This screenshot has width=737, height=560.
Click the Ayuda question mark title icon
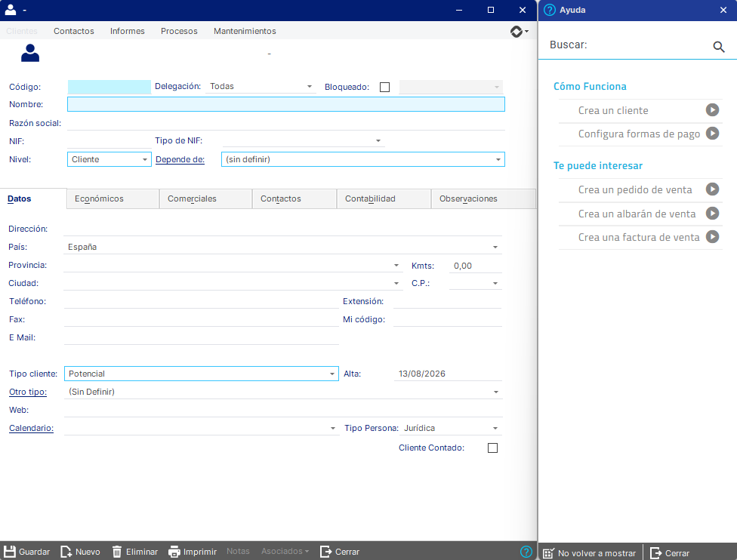point(549,10)
